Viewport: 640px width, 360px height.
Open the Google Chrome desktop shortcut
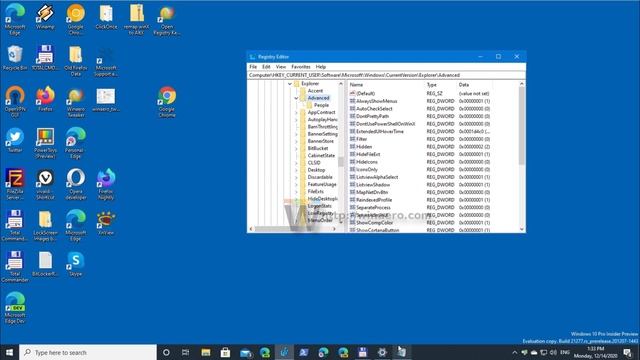click(167, 102)
